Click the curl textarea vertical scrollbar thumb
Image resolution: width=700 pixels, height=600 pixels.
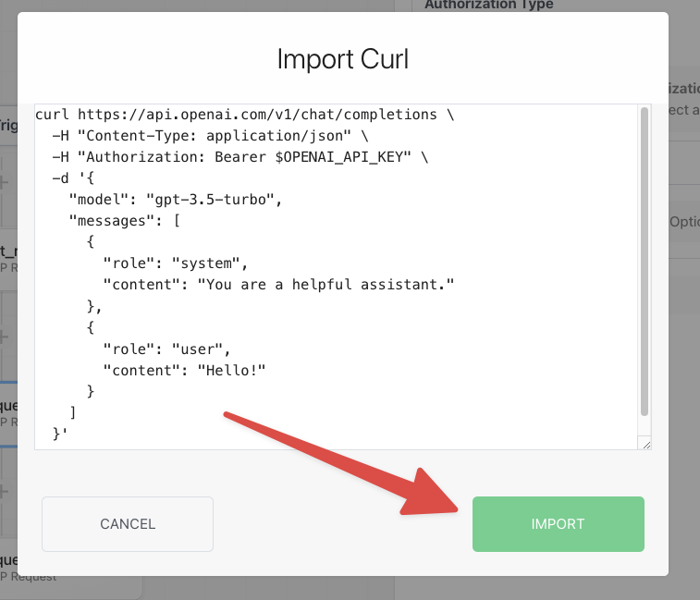click(645, 262)
